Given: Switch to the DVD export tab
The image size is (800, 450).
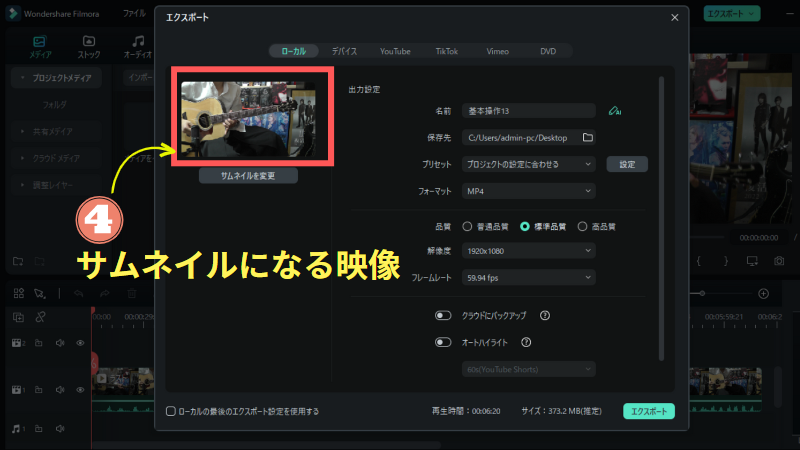Looking at the screenshot, I should (x=548, y=51).
